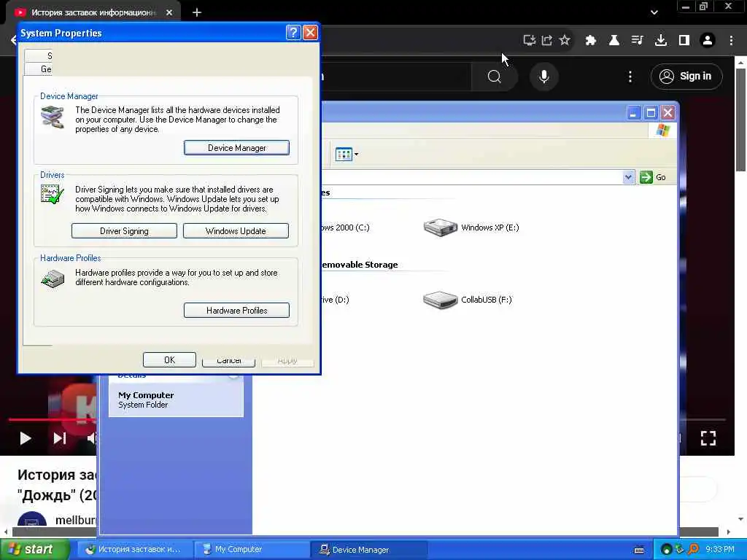This screenshot has width=747, height=560.
Task: Click YouTube voice search microphone
Action: (544, 76)
